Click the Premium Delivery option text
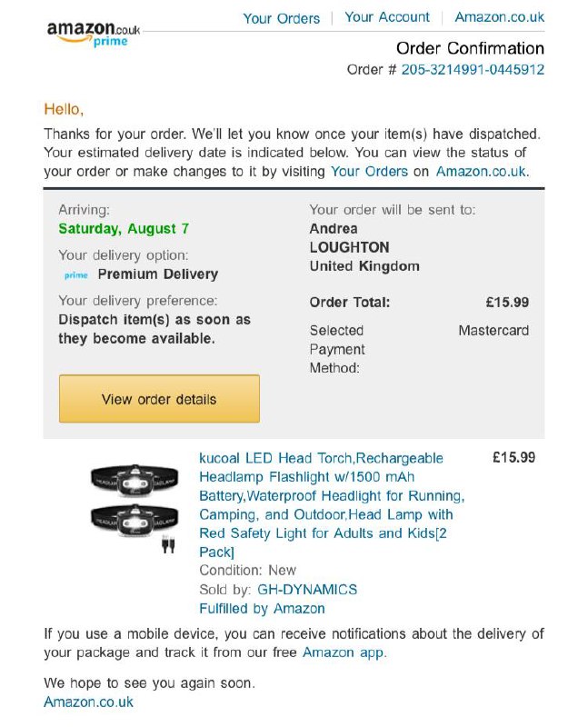Viewport: 588px width, 727px height. click(x=158, y=274)
